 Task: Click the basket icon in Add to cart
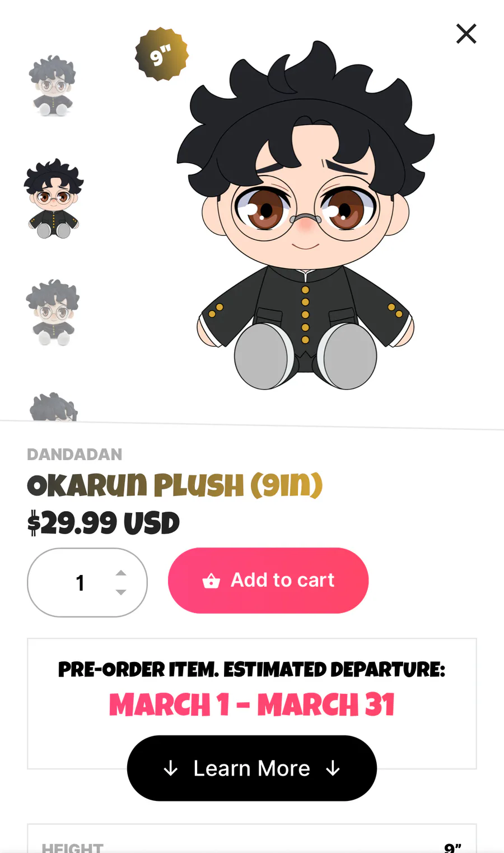[x=211, y=581]
